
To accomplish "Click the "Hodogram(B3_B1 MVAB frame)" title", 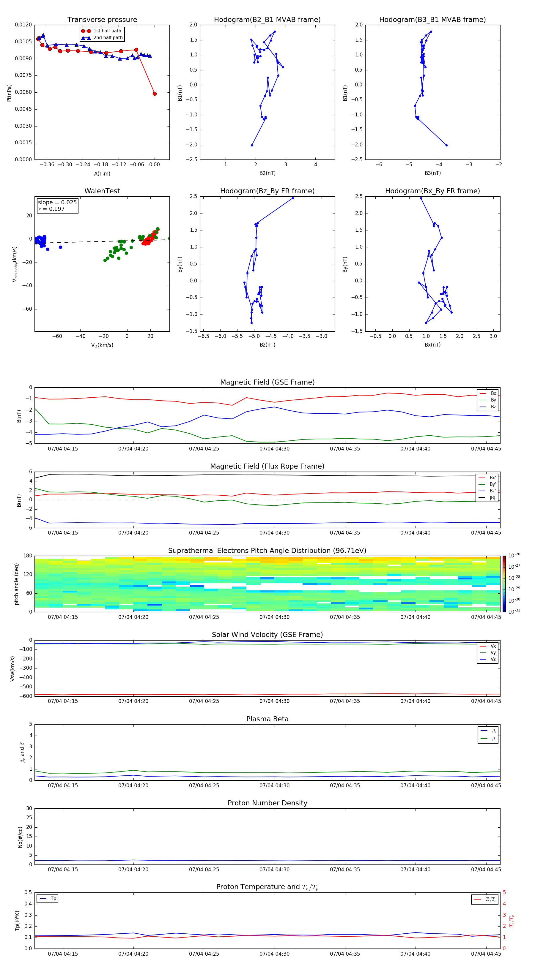I will pos(432,20).
